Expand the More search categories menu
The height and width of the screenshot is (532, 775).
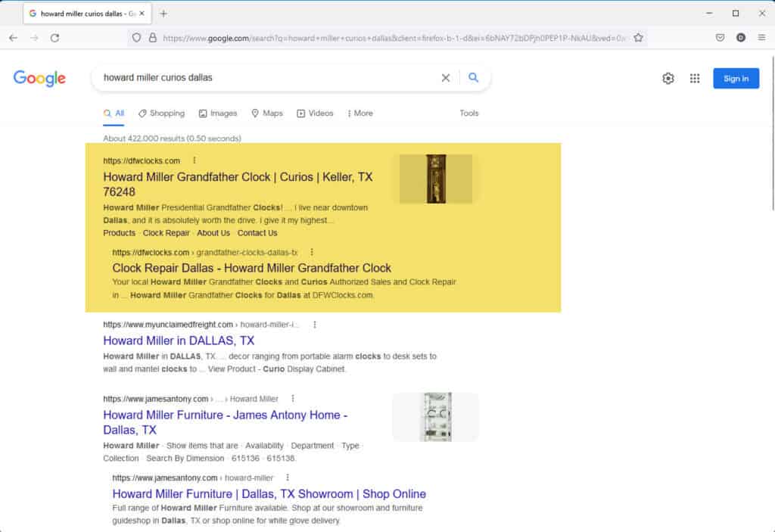click(360, 114)
